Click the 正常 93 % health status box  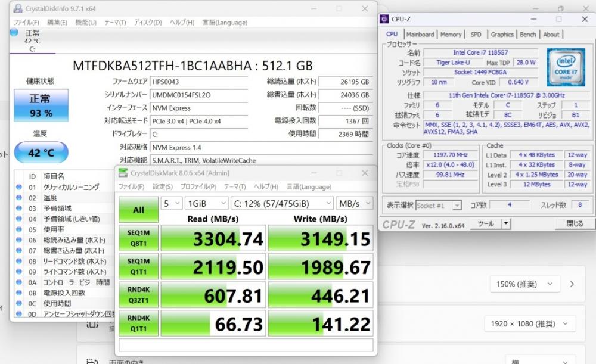coord(41,105)
